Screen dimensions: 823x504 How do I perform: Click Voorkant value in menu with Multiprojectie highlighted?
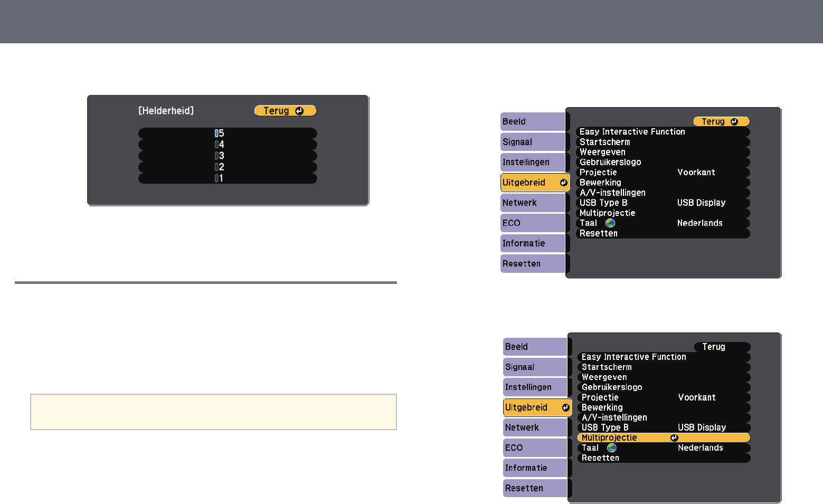[x=697, y=397]
